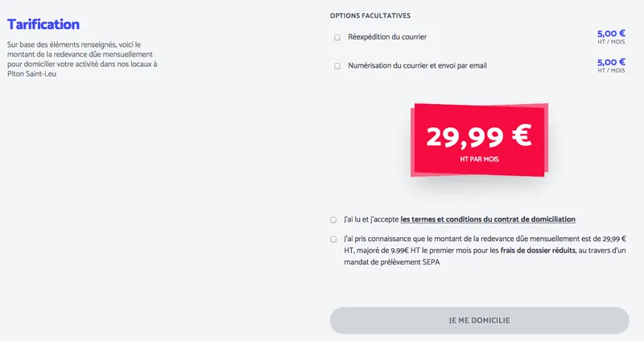The height and width of the screenshot is (341, 644).
Task: Click the Tarification heading
Action: 43,25
